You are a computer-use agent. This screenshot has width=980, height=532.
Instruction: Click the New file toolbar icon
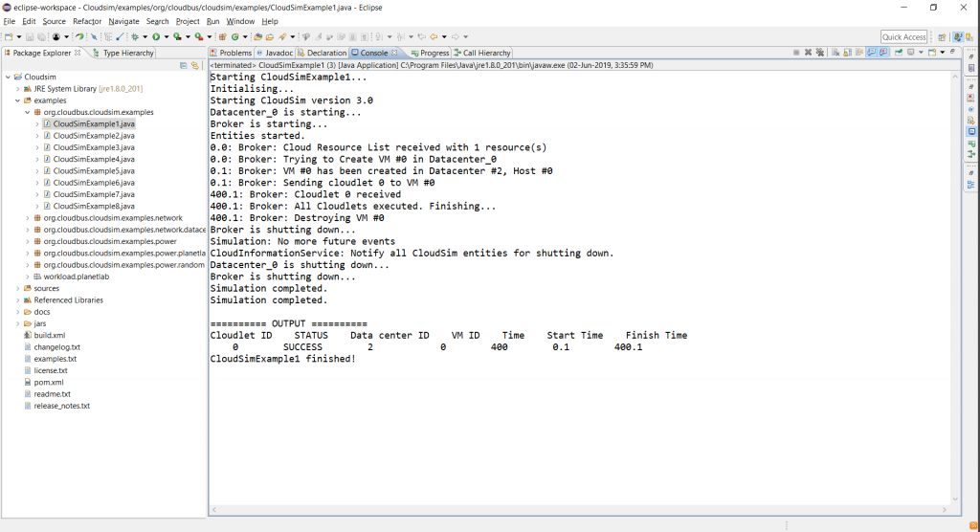coord(8,37)
